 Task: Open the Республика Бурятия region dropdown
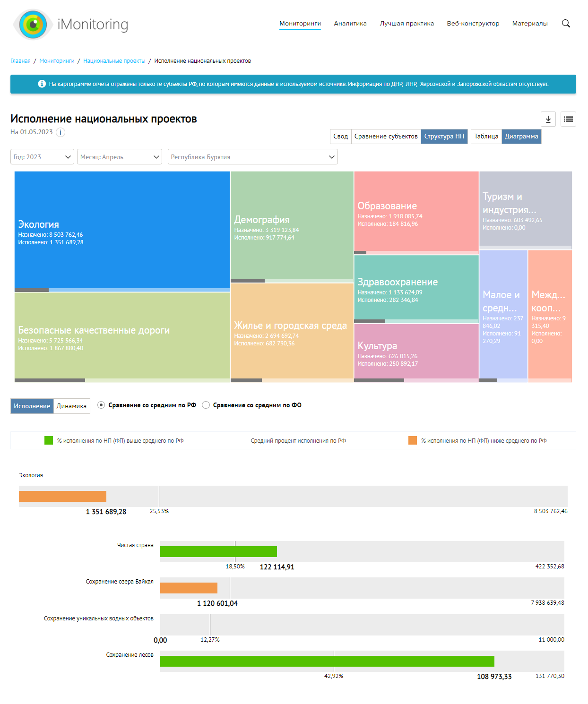point(252,157)
